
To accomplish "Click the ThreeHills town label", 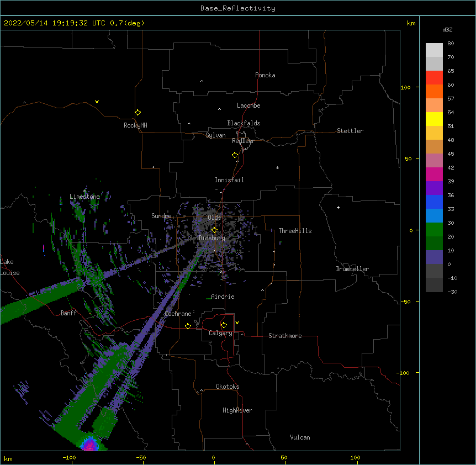I will (x=295, y=231).
